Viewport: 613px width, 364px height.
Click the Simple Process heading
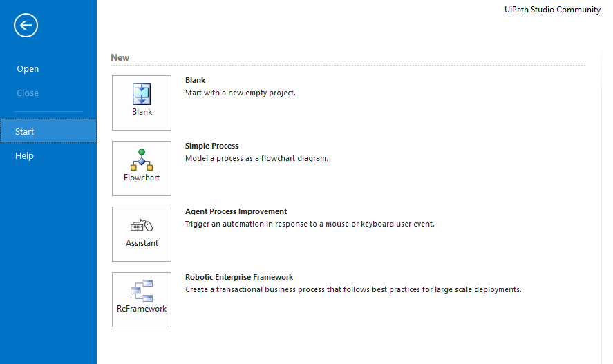click(211, 146)
